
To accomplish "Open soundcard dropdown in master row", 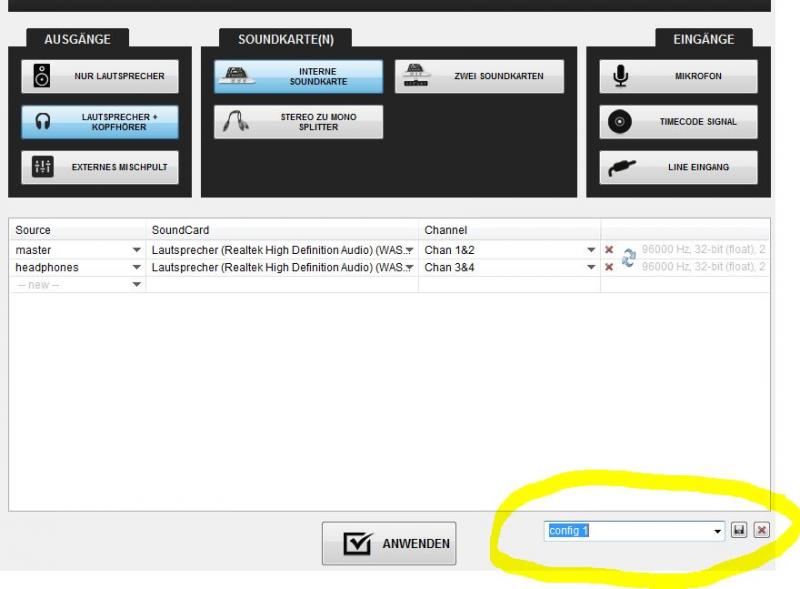I will 409,250.
